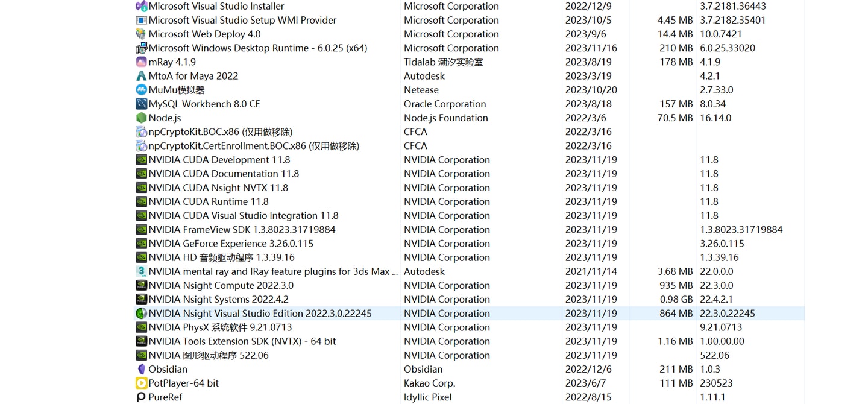Click the NVIDIA mental ray plugins icon
Image resolution: width=868 pixels, height=404 pixels.
[141, 271]
